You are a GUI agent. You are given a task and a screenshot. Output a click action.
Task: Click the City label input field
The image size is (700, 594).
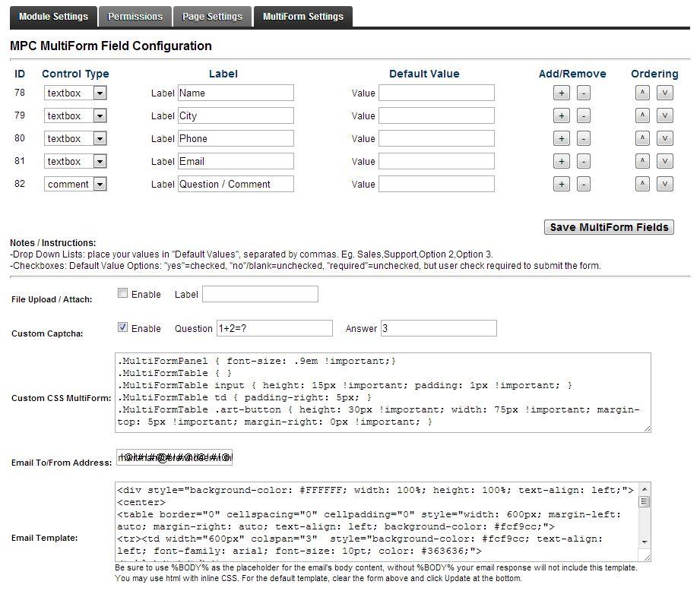236,115
